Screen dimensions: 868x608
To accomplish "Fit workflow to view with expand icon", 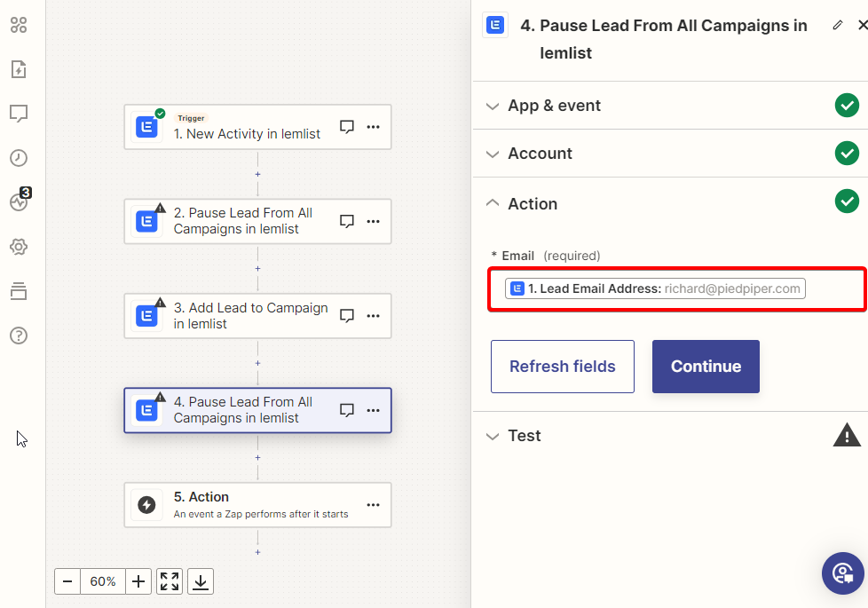I will [170, 581].
